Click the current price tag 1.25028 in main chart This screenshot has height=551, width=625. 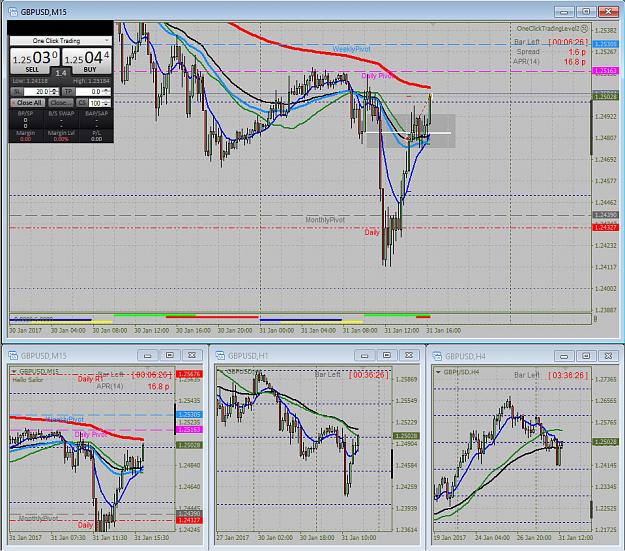pyautogui.click(x=605, y=96)
